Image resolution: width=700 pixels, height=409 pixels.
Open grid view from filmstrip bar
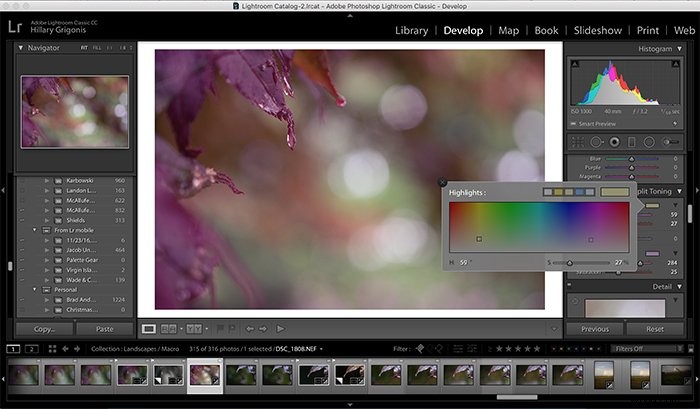pos(52,349)
